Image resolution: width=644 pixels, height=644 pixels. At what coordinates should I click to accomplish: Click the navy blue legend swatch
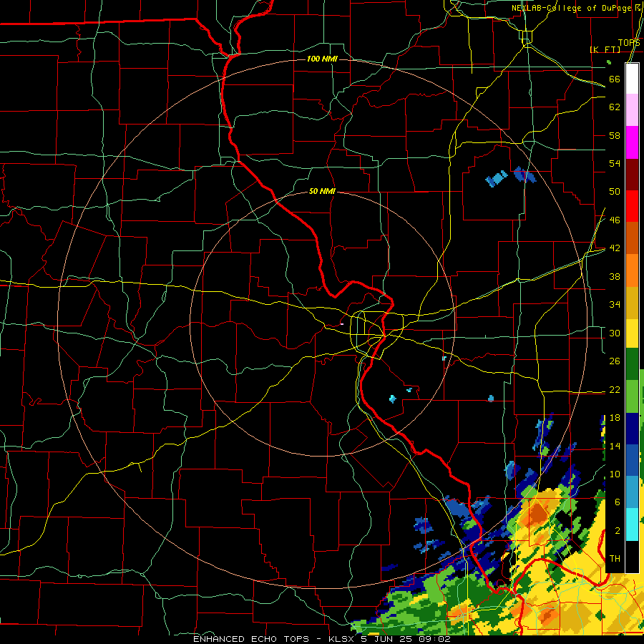click(632, 429)
